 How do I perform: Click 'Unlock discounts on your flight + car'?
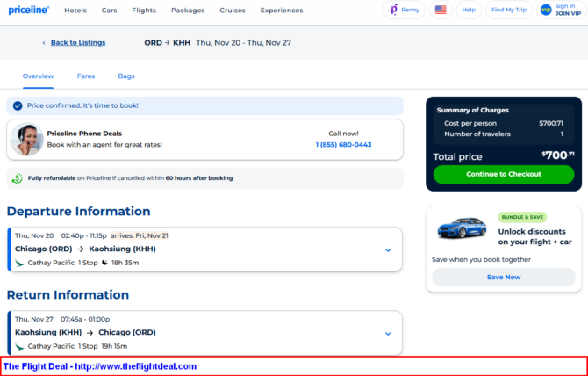tap(534, 237)
